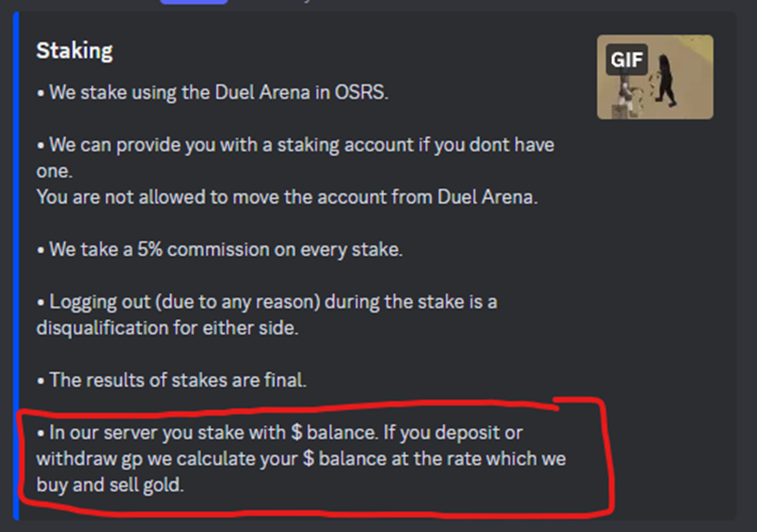Click the 'buy and sell gold' text
Viewport: 757px width, 532px height.
[110, 485]
